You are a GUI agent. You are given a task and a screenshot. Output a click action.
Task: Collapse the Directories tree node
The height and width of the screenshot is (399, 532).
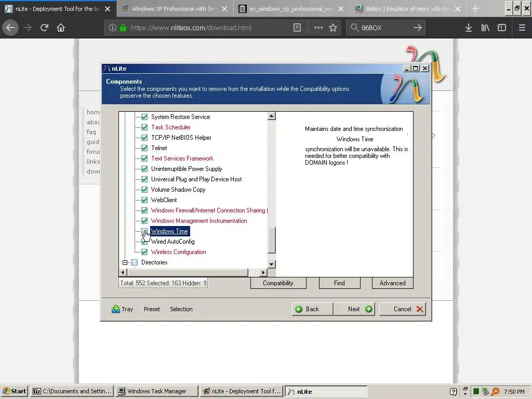pos(125,262)
